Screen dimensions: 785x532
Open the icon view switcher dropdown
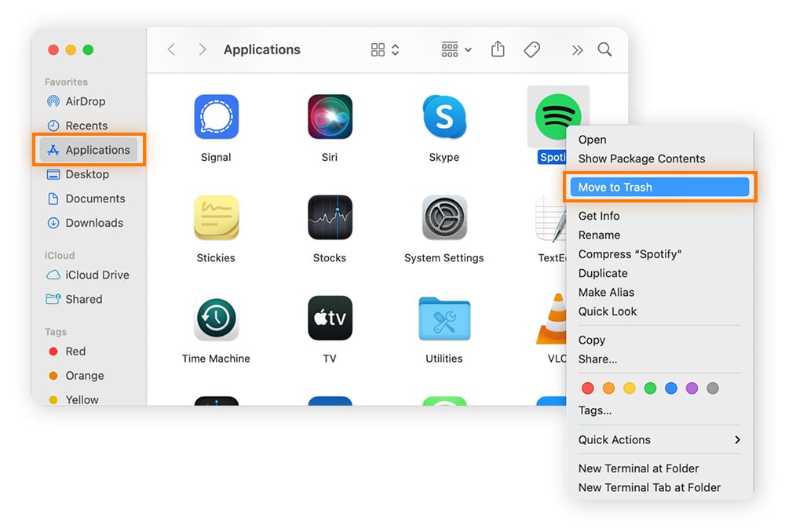[385, 49]
